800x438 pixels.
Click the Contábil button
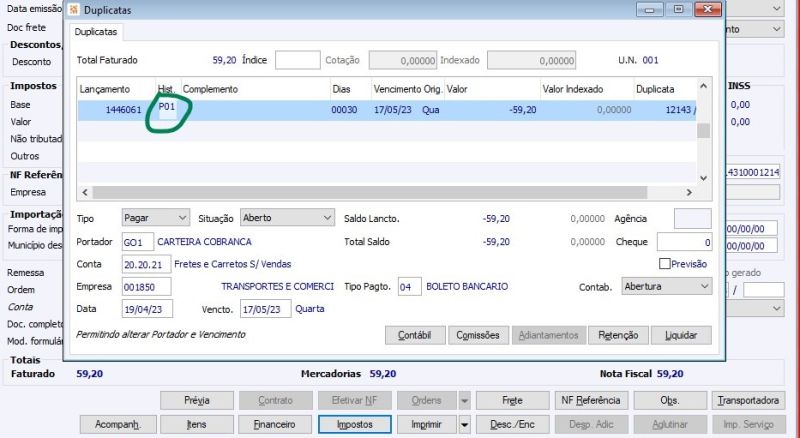tap(415, 335)
